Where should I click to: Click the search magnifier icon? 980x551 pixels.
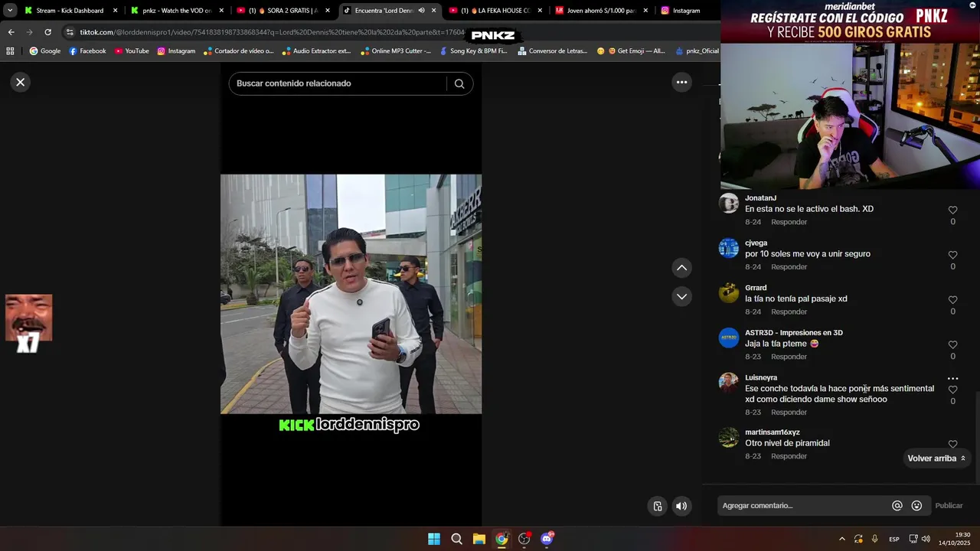(x=459, y=83)
